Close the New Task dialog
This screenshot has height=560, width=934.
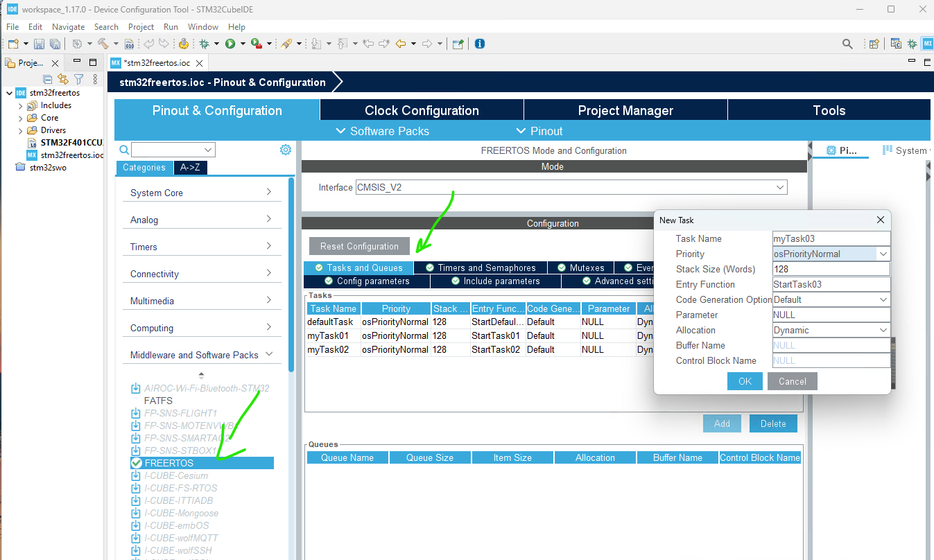tap(880, 220)
